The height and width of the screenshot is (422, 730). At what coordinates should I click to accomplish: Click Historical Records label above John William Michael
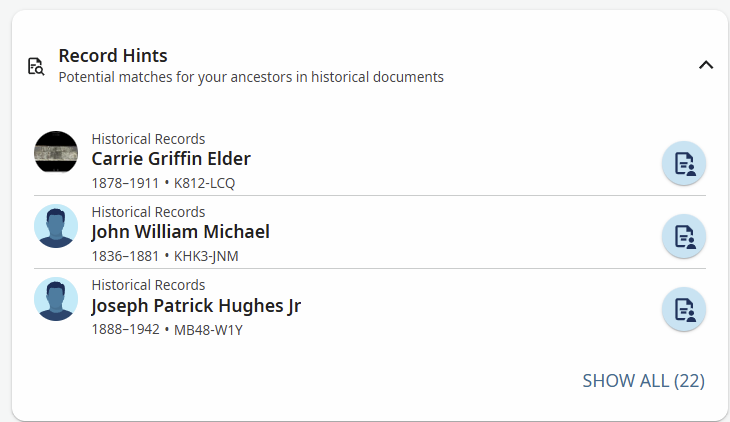(x=148, y=212)
